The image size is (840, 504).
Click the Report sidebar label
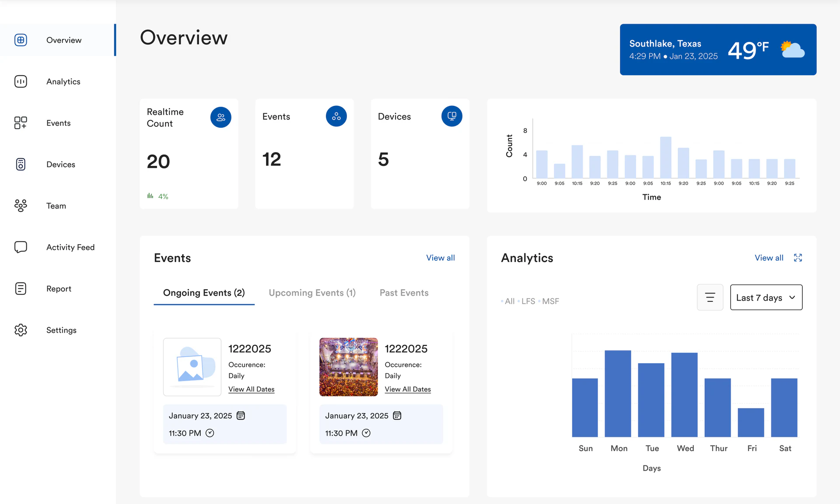pos(59,289)
